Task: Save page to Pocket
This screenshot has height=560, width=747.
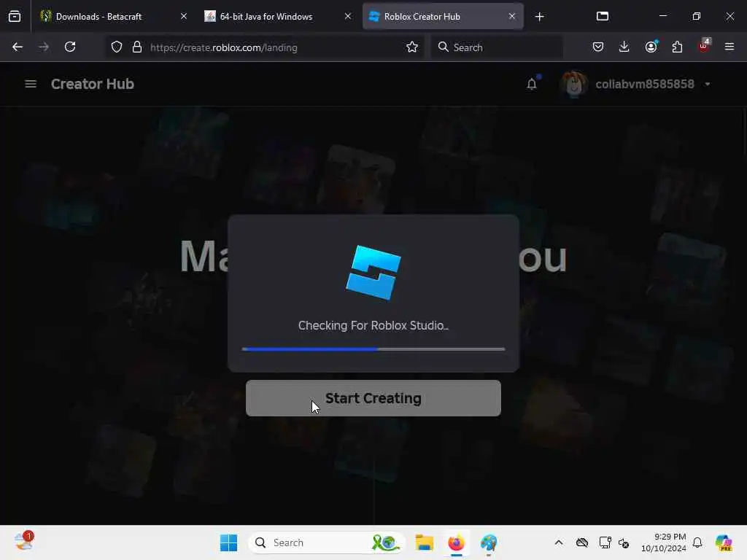Action: 598,47
